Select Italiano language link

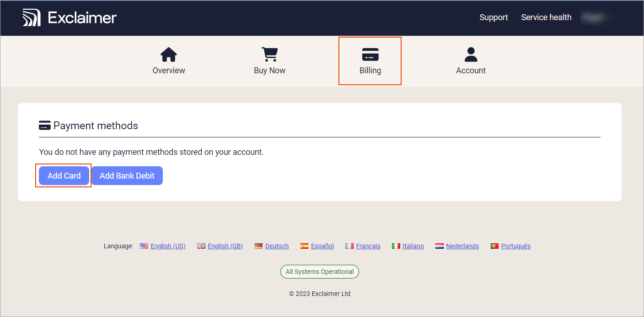point(413,246)
